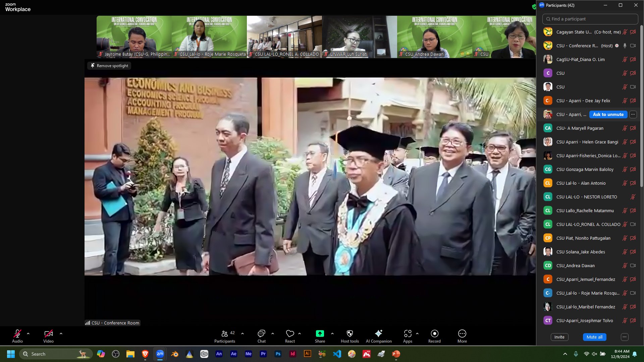Toggle the Audio microphone mute button
644x362 pixels.
point(17,334)
